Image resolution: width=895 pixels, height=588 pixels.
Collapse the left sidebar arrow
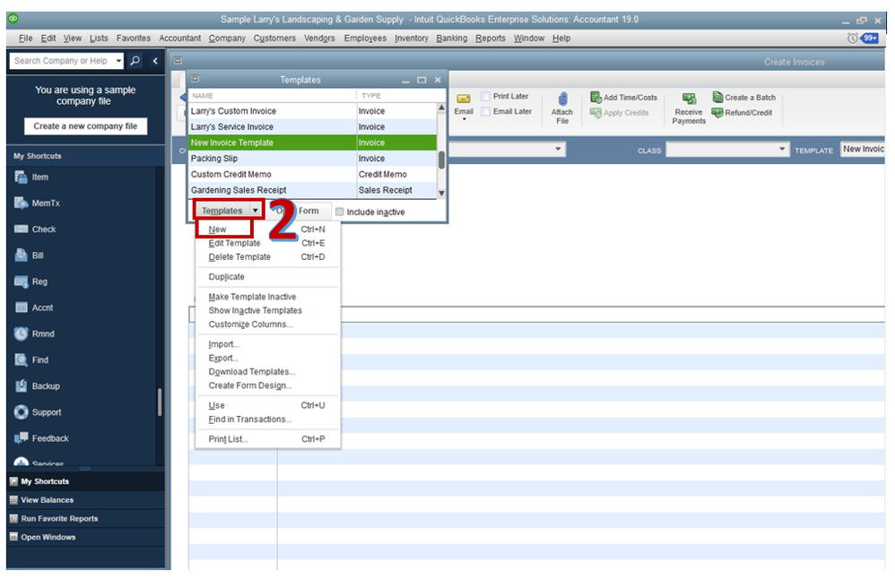pyautogui.click(x=154, y=60)
